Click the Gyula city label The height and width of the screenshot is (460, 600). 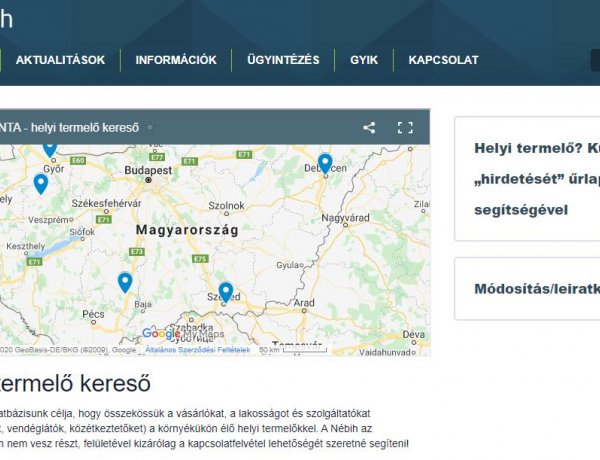pos(287,265)
